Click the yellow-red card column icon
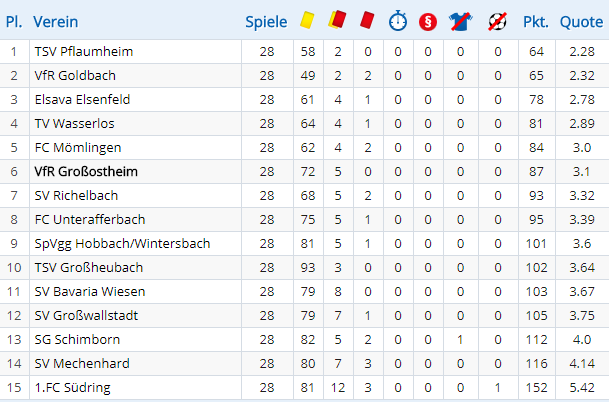 [337, 20]
